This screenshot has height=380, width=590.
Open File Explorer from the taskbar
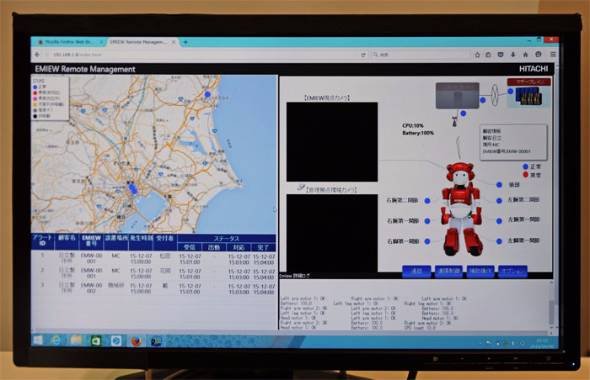click(x=76, y=340)
